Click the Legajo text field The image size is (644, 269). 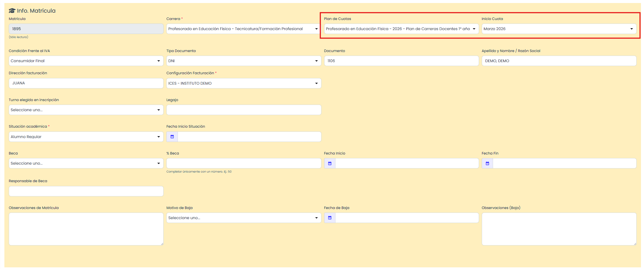[x=244, y=110]
